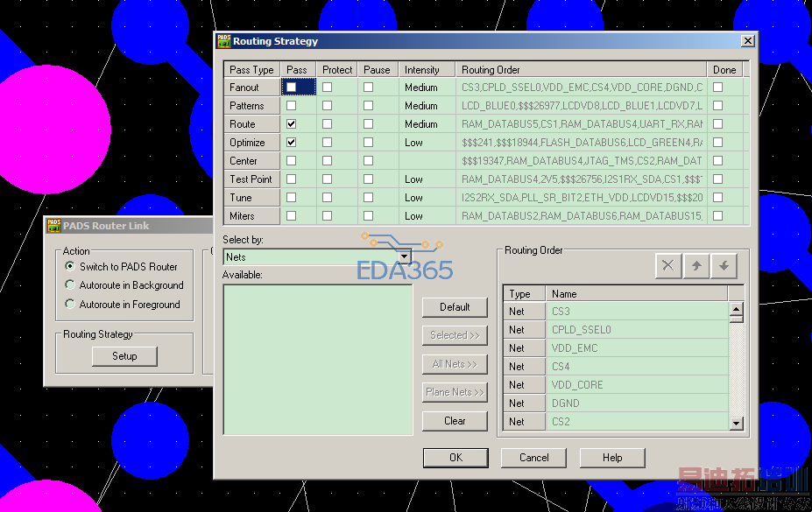Enable Pass checkbox for Tune row
This screenshot has width=812, height=512.
(x=292, y=198)
